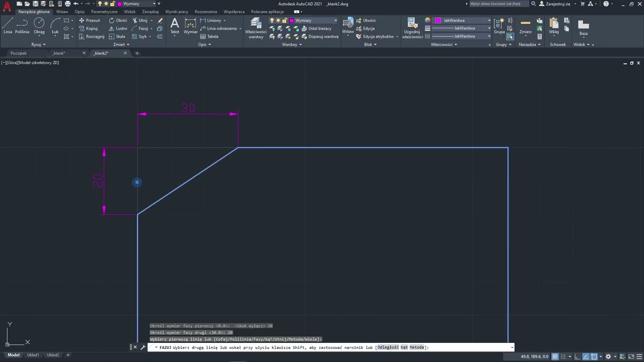Image resolution: width=644 pixels, height=362 pixels.
Task: Click the Zmierz measure tool
Action: coord(525,26)
